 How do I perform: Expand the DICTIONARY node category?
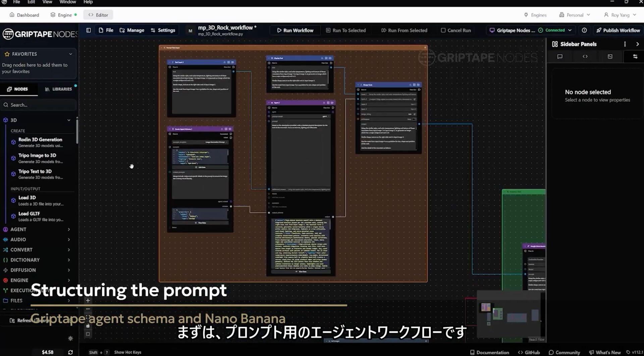pos(69,260)
